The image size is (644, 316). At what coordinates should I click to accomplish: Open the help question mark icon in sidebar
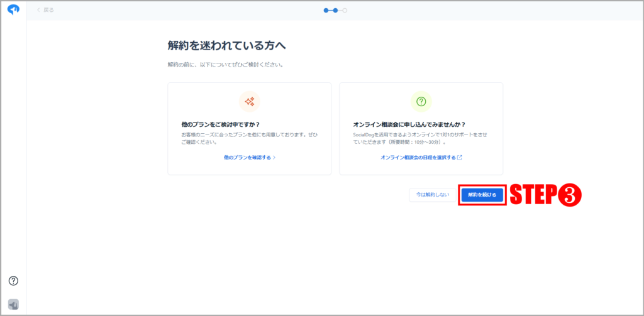point(14,281)
